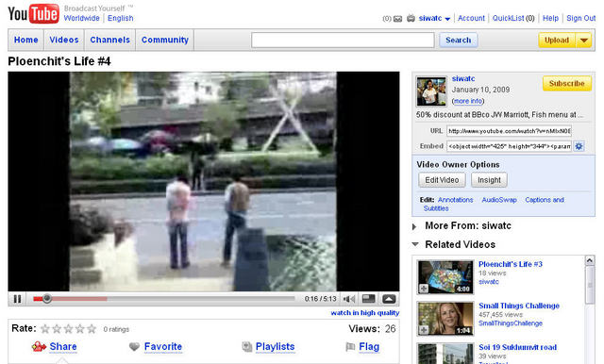Open the Account link

tap(471, 18)
